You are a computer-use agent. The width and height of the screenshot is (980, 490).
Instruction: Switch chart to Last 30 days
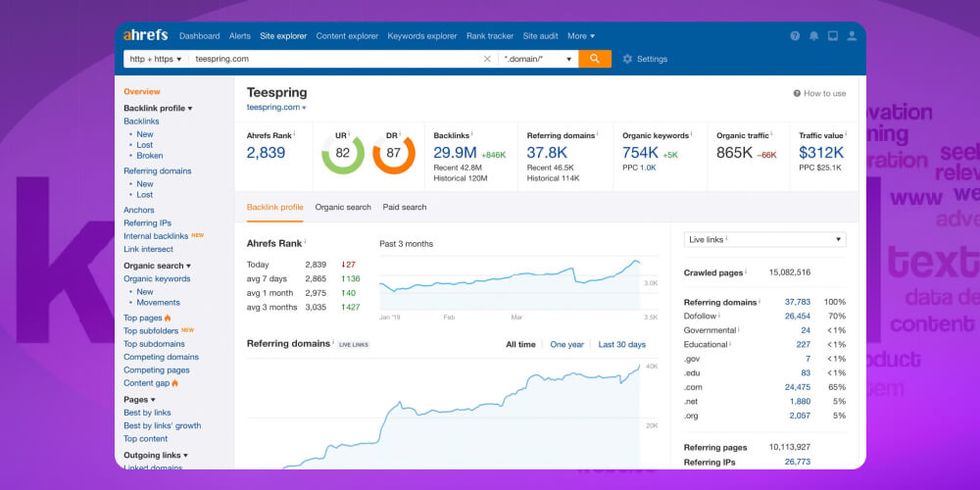[x=621, y=344]
